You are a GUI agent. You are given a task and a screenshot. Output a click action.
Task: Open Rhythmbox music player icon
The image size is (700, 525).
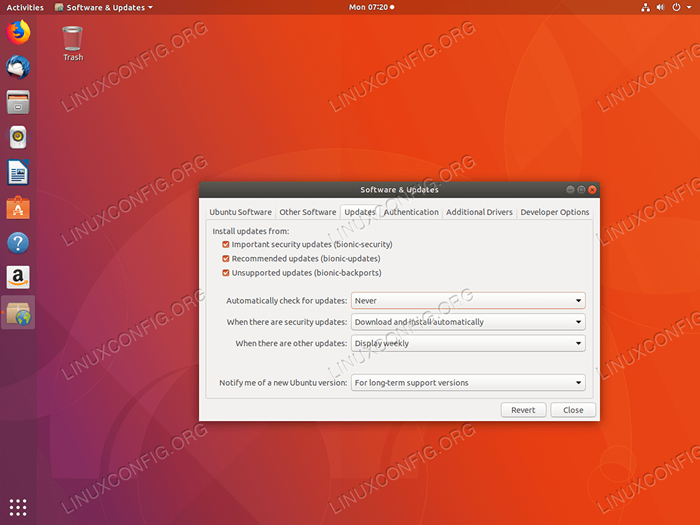(18, 137)
